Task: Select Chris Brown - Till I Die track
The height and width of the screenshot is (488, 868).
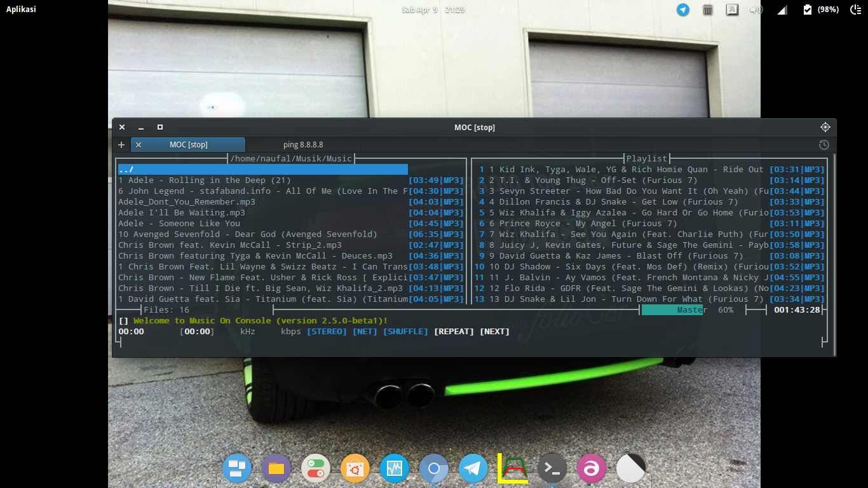Action: (291, 288)
